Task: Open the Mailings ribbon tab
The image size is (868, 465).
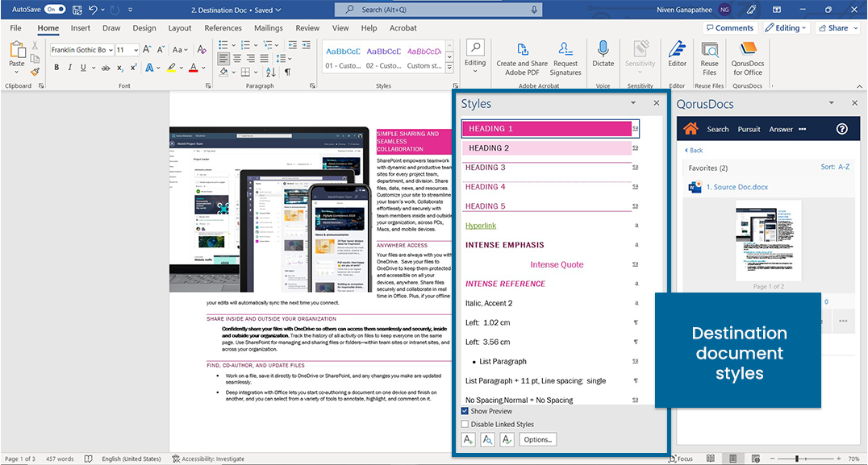Action: click(269, 28)
